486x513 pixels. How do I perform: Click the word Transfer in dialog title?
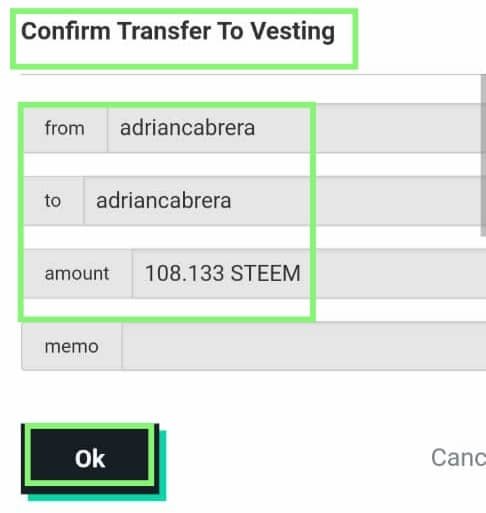[x=164, y=31]
